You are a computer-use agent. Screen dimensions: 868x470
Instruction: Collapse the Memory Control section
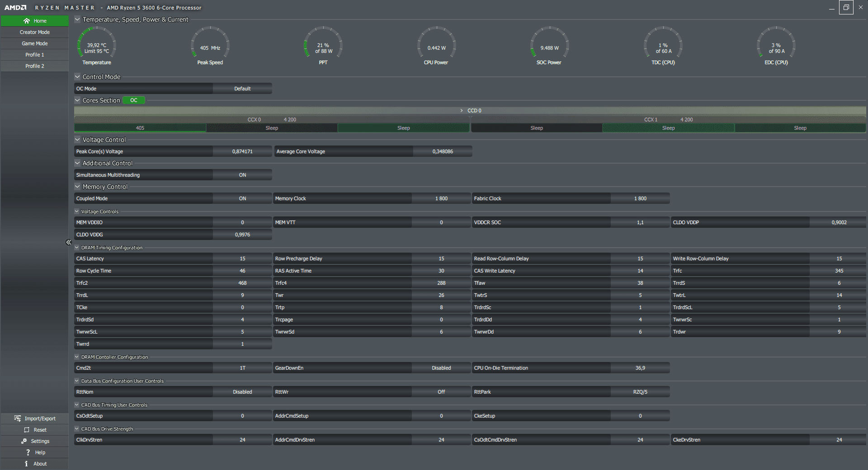click(x=77, y=187)
